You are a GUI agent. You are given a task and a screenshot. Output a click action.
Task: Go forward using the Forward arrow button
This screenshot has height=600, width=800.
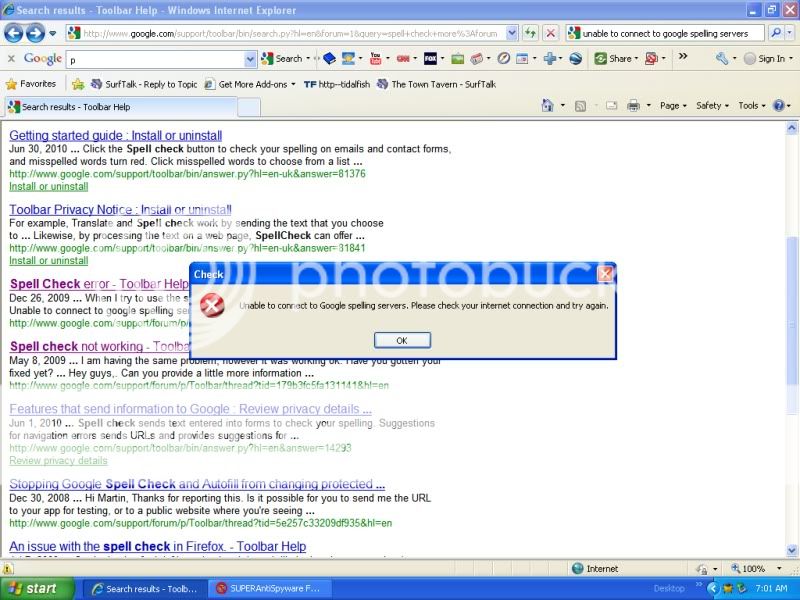(35, 34)
